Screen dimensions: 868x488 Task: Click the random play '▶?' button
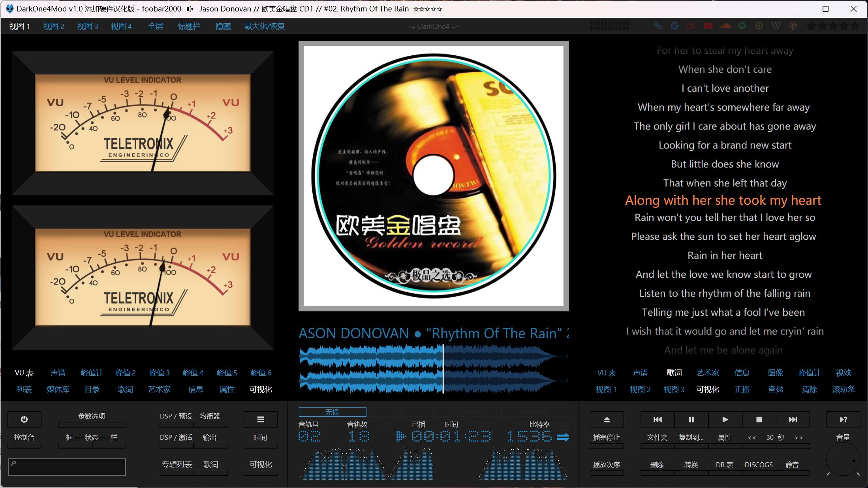click(843, 419)
